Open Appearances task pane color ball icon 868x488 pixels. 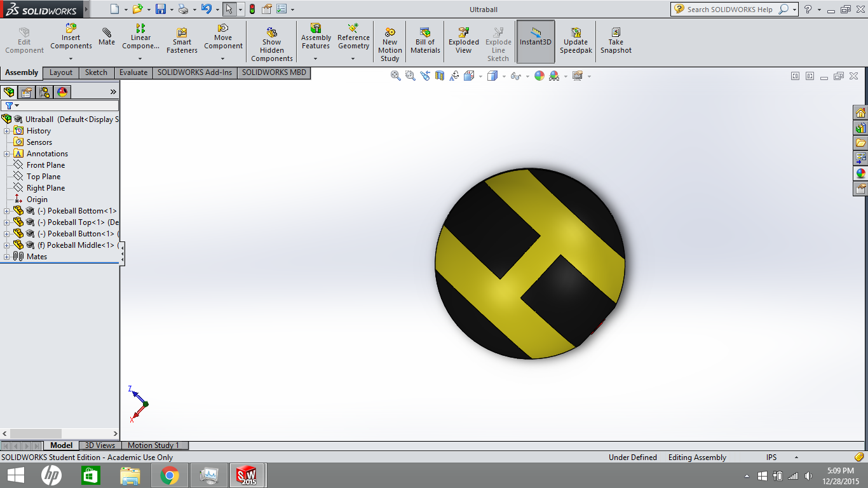tap(861, 173)
